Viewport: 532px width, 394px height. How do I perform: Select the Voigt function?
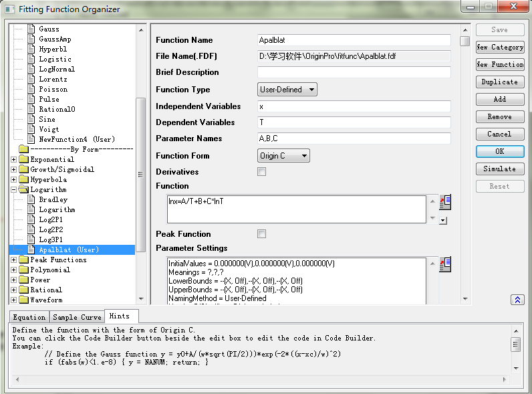tap(49, 129)
